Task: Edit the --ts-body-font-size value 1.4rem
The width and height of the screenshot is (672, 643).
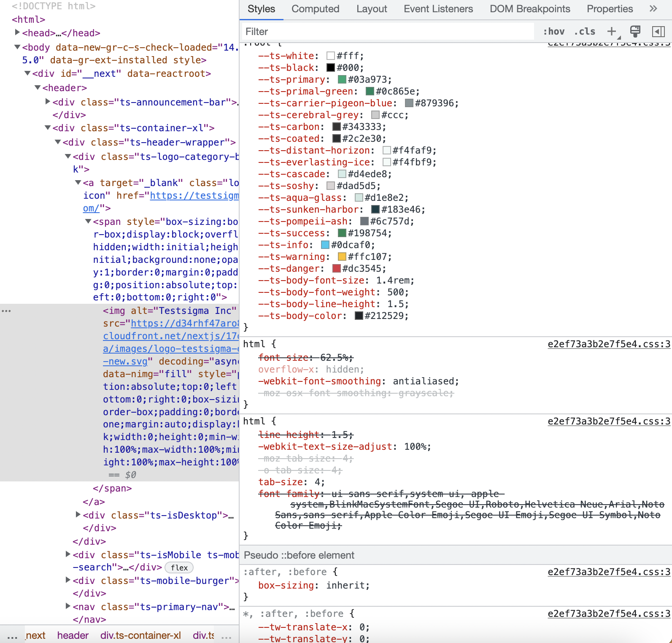Action: pyautogui.click(x=394, y=281)
